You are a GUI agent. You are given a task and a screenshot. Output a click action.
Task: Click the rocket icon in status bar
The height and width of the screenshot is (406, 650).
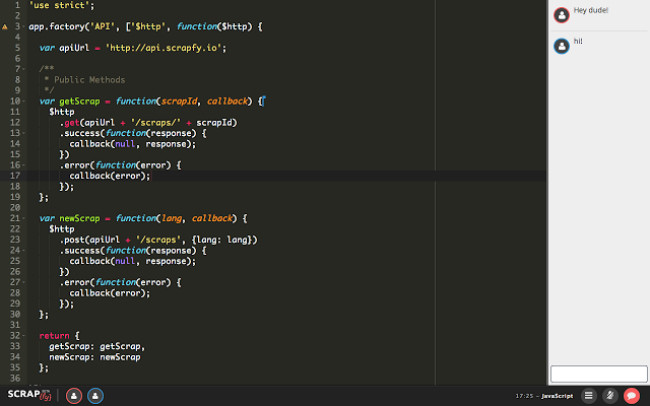coord(610,396)
